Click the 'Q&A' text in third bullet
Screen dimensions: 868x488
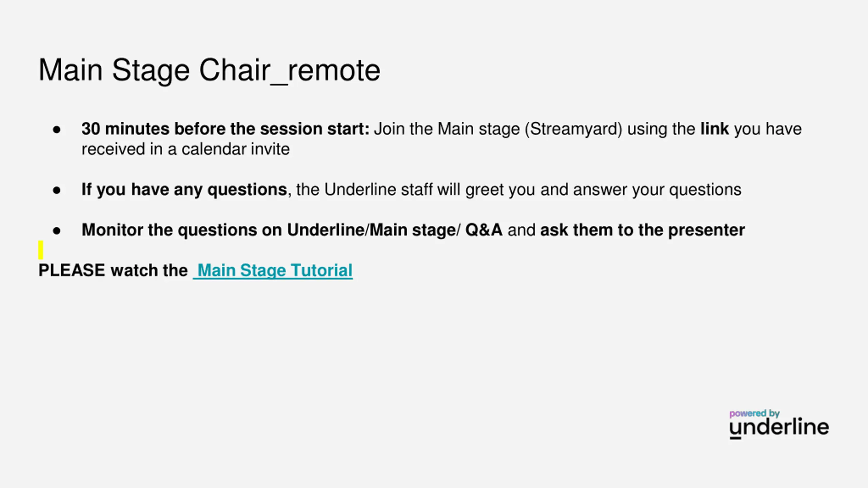coord(484,230)
